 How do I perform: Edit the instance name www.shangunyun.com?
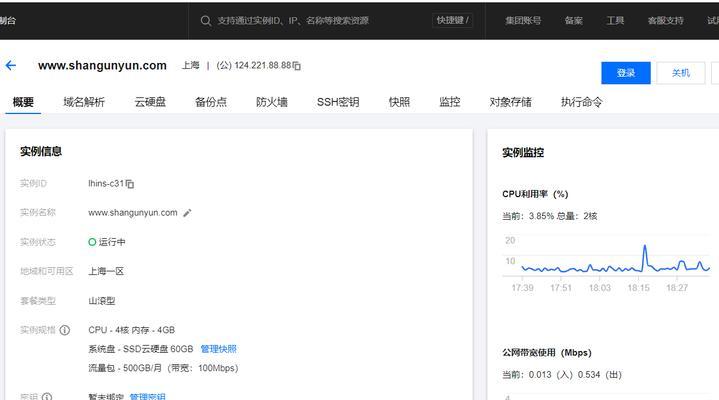(187, 213)
